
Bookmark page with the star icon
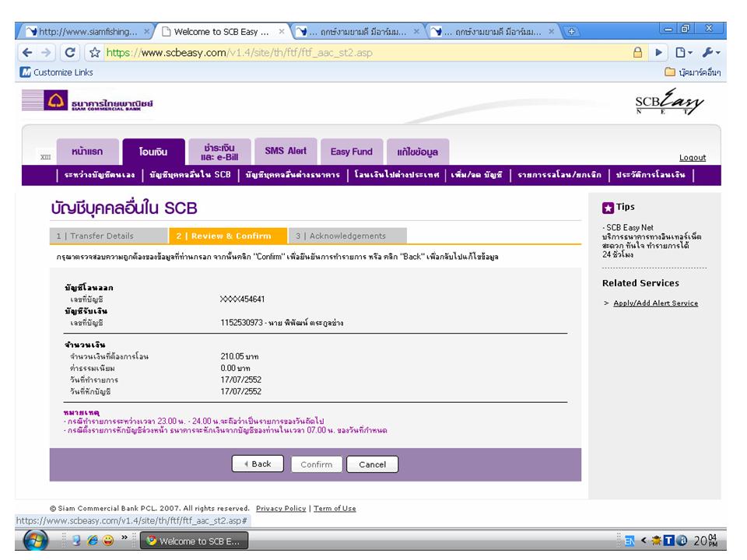click(95, 52)
